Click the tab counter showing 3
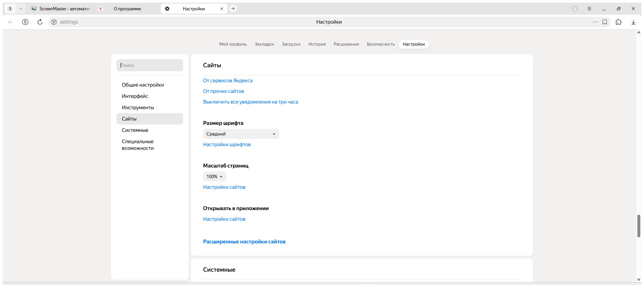This screenshot has width=644, height=285. 10,9
